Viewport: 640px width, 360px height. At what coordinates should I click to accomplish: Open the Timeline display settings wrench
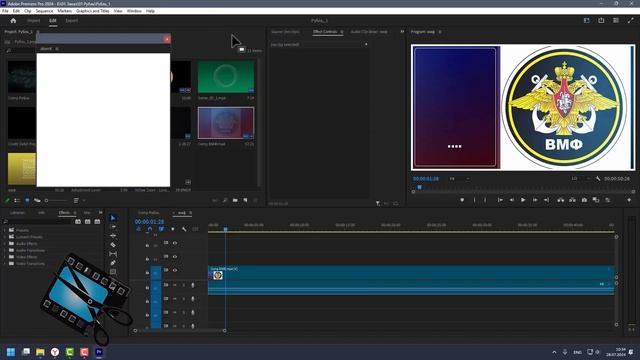point(184,229)
